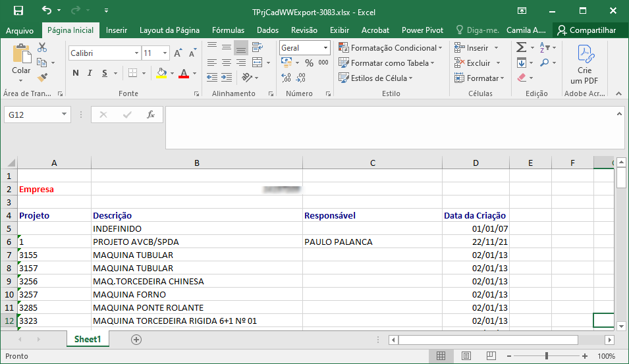The width and height of the screenshot is (629, 364).
Task: Open the Calibri font name dropdown
Action: pos(136,53)
